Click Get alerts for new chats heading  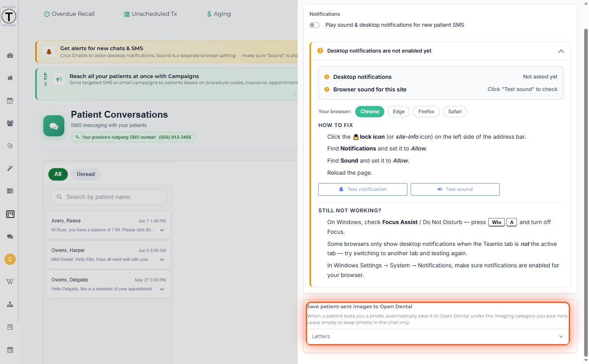point(102,48)
